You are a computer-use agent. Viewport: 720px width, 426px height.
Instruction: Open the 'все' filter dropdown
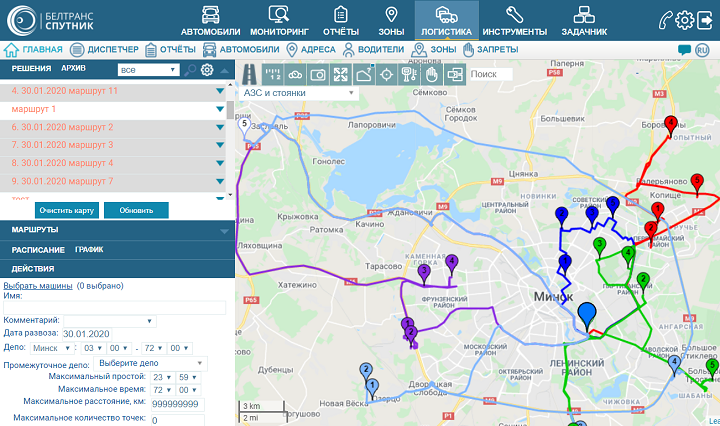(148, 70)
